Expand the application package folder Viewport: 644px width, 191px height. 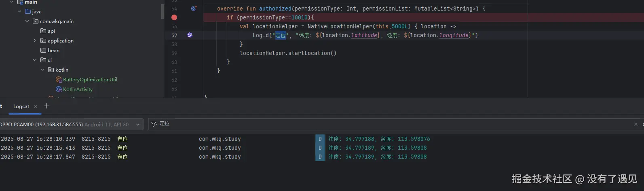pos(35,41)
